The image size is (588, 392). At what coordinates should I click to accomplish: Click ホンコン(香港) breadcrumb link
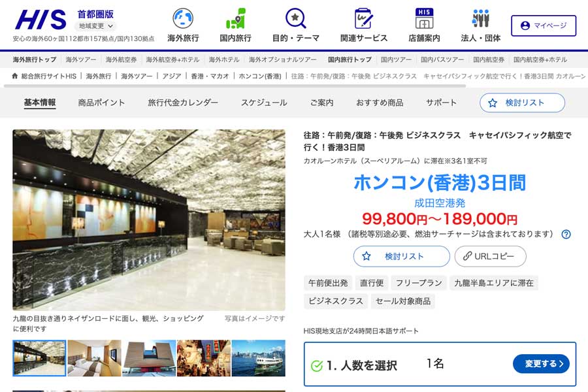[260, 76]
